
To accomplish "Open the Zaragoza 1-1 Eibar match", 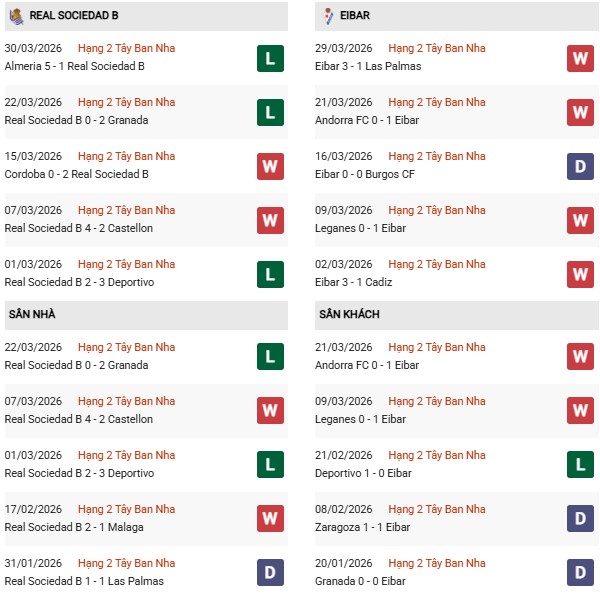I will tap(363, 527).
